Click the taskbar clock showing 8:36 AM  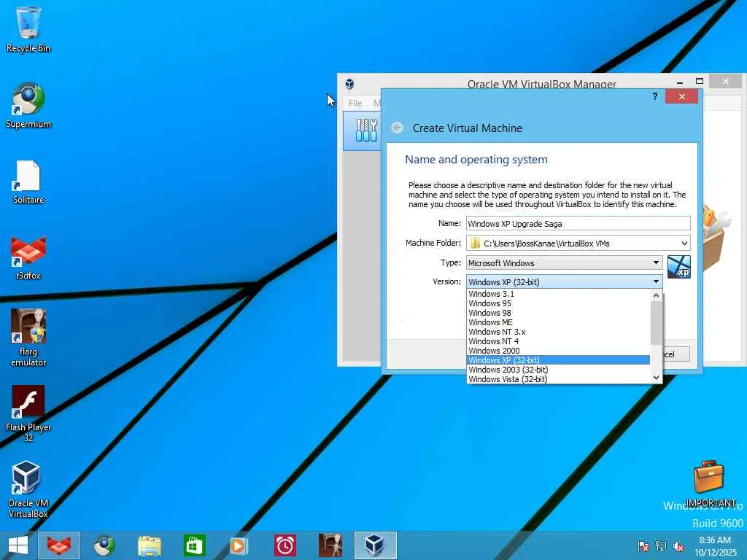(x=715, y=545)
